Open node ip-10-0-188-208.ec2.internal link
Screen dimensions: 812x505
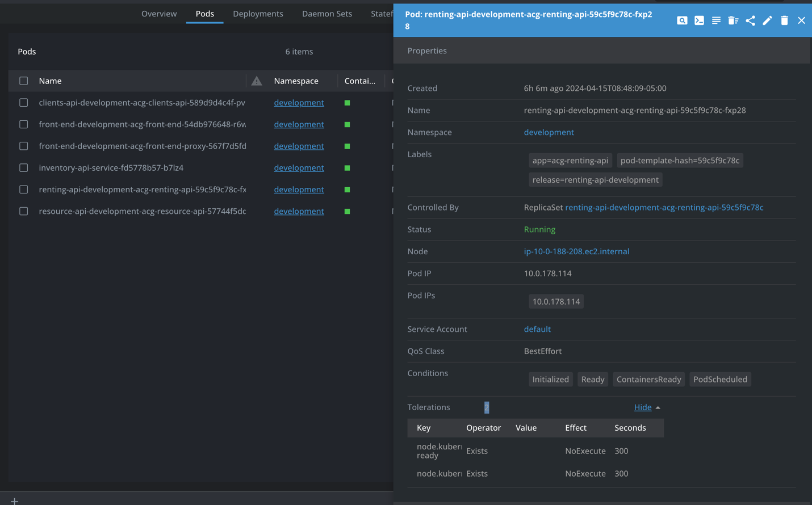pos(576,251)
